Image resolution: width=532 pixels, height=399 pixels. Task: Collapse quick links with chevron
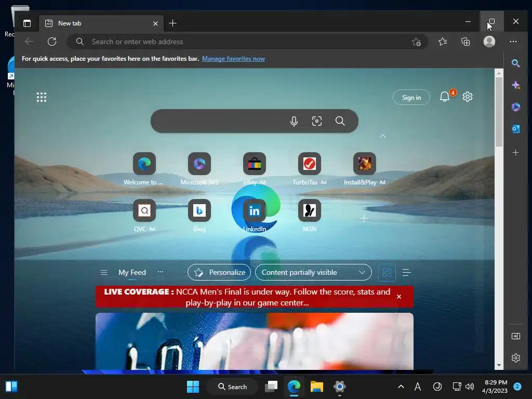click(x=383, y=136)
